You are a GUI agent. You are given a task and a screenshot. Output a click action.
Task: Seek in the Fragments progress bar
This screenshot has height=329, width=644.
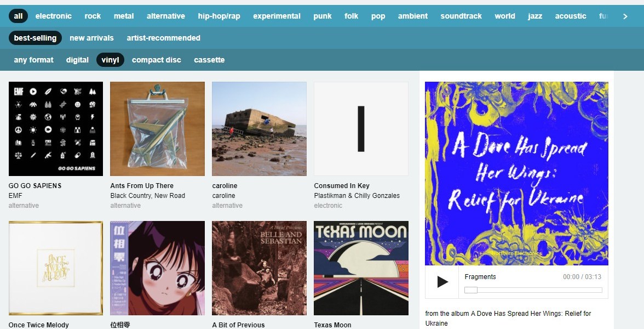coord(533,290)
